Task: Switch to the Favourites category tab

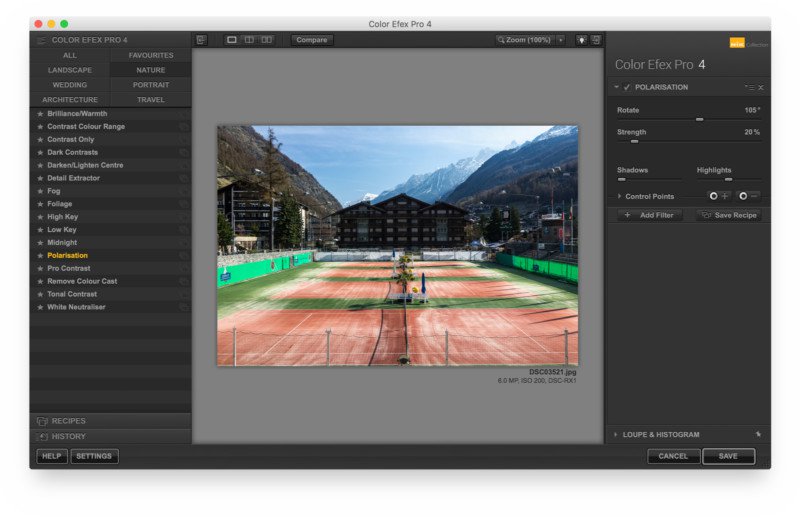Action: [x=151, y=55]
